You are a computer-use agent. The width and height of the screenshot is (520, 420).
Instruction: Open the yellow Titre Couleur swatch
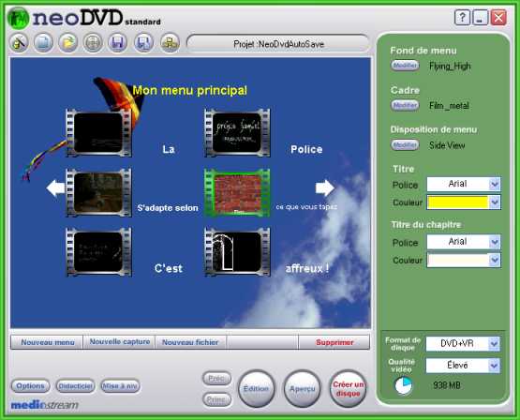[458, 202]
